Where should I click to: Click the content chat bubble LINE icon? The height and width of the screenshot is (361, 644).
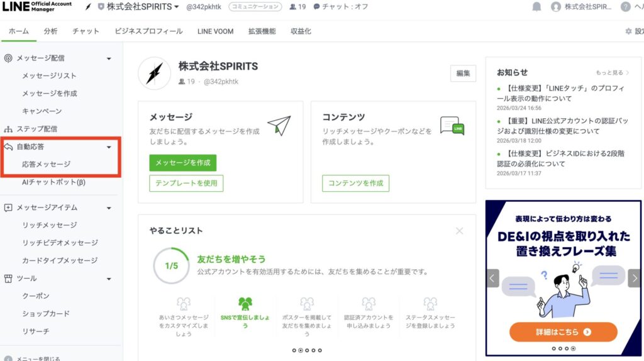[x=452, y=126]
